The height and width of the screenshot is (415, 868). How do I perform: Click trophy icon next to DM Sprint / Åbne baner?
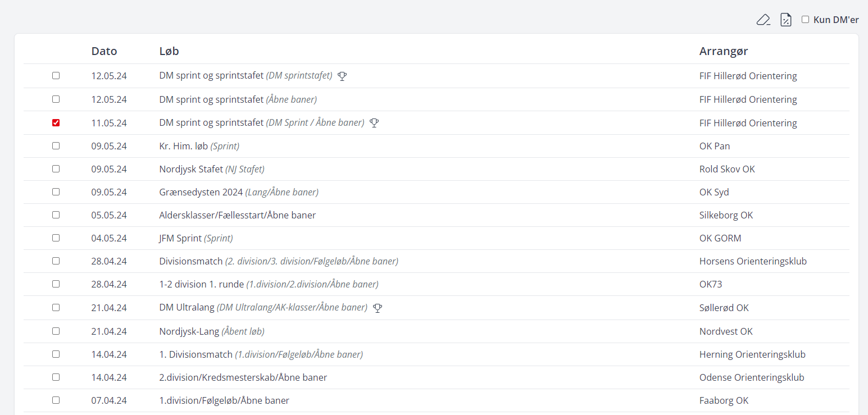(x=374, y=122)
